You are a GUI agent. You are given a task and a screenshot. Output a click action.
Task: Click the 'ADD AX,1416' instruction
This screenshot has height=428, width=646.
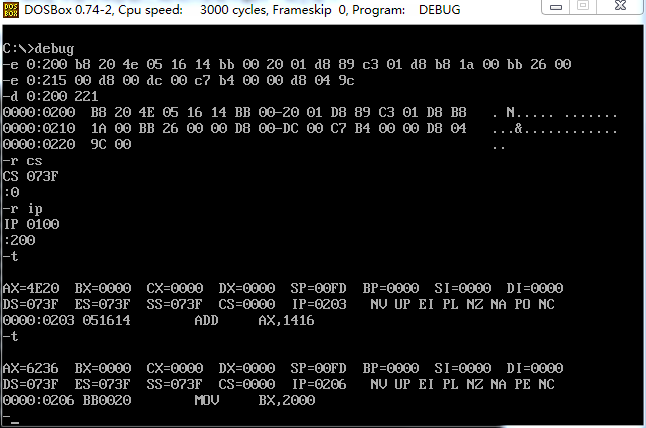click(x=254, y=320)
